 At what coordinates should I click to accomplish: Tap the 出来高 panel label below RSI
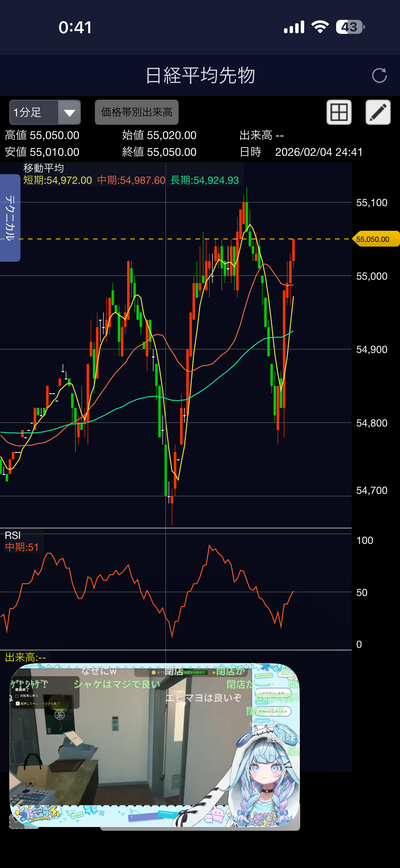tap(25, 657)
